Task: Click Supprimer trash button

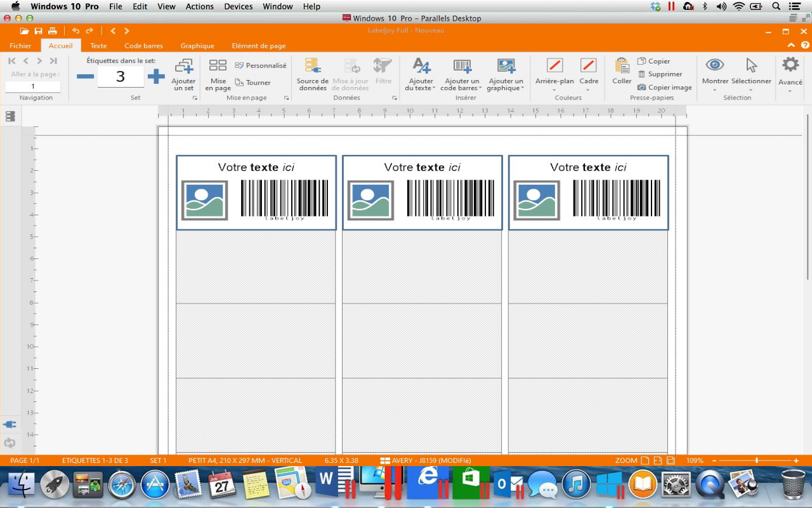Action: (x=660, y=74)
